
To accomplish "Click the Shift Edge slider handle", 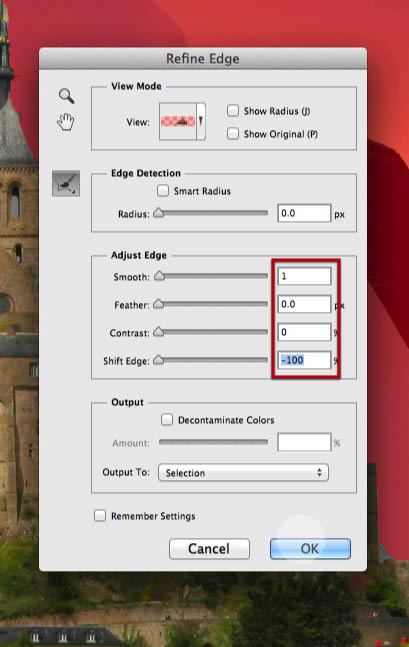I will point(158,360).
